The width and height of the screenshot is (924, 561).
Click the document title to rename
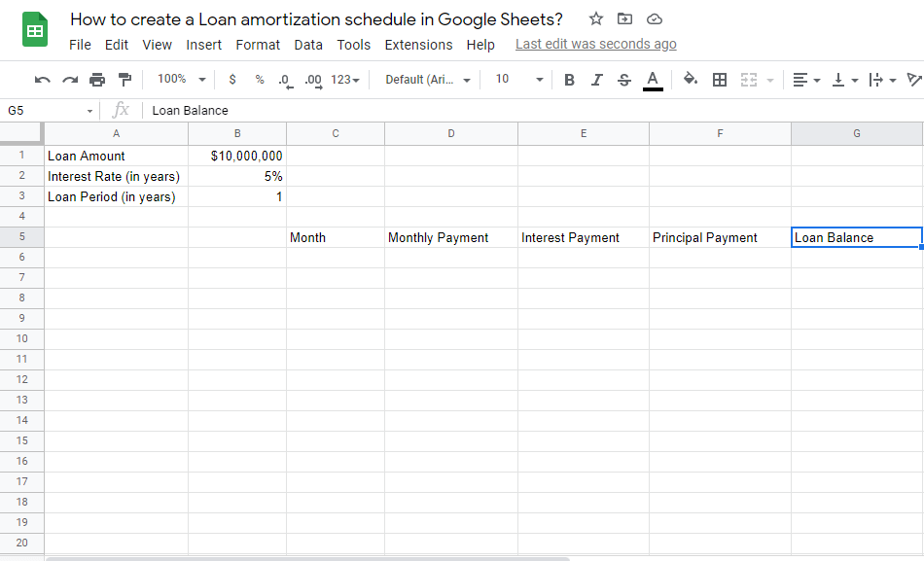316,19
